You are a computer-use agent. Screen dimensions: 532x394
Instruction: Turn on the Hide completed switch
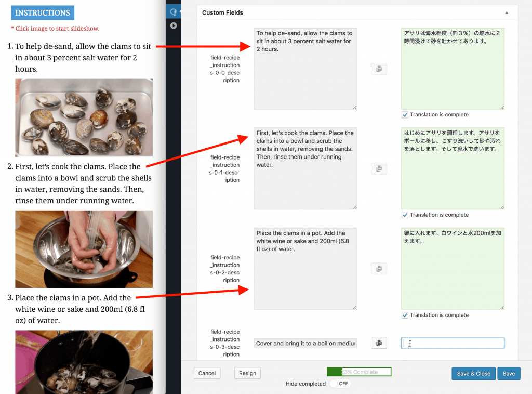tap(340, 384)
